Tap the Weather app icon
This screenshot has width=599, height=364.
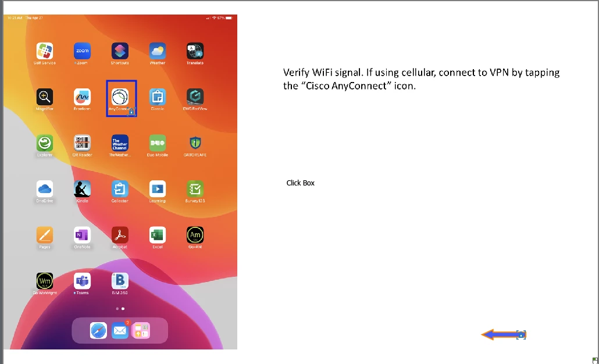pos(158,51)
